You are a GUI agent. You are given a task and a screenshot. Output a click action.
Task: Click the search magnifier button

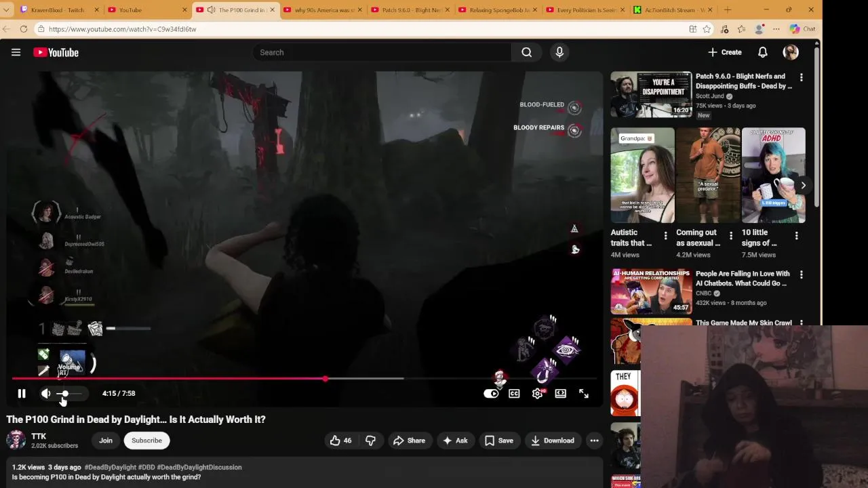coord(526,52)
